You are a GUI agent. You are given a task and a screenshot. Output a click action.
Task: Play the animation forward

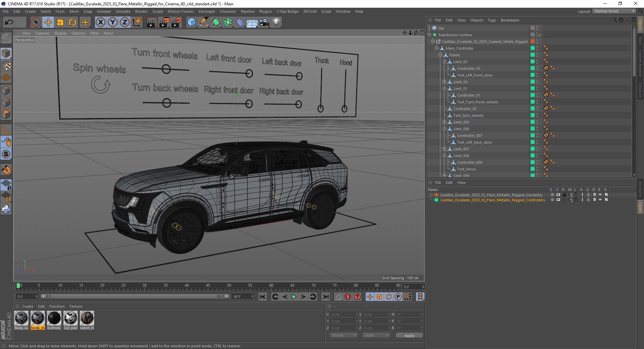click(294, 297)
